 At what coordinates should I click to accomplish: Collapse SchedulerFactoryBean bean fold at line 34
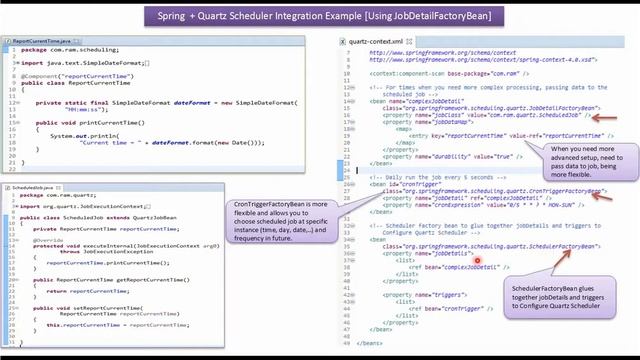coord(353,240)
